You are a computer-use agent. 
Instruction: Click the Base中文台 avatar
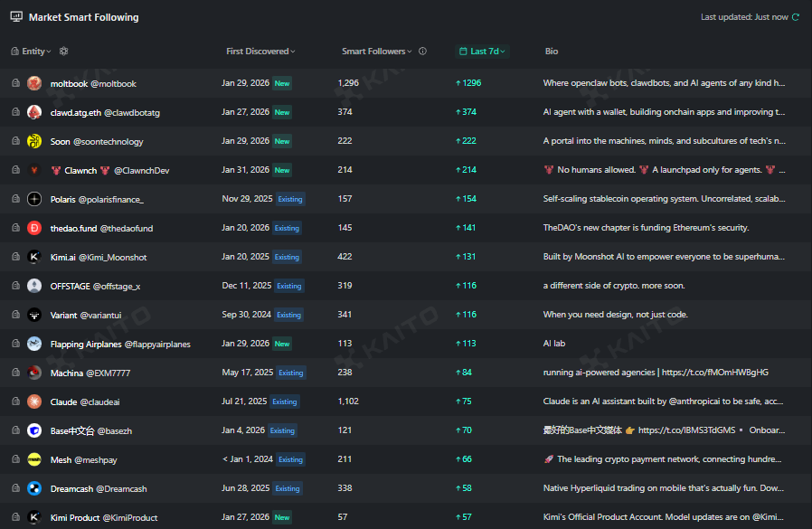pos(34,430)
